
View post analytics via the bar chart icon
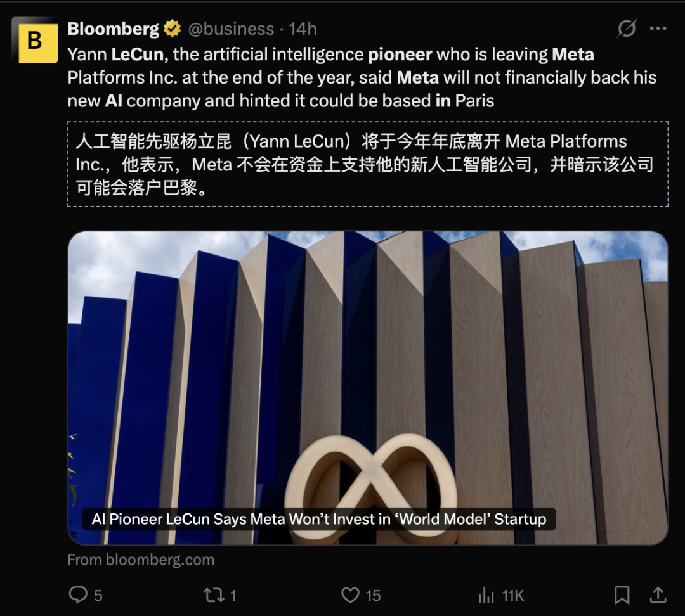tap(486, 595)
